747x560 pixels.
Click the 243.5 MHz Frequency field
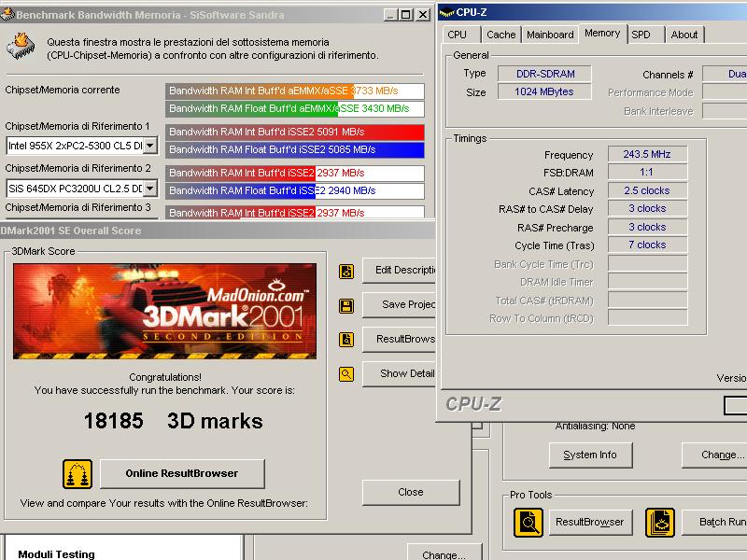coord(647,154)
